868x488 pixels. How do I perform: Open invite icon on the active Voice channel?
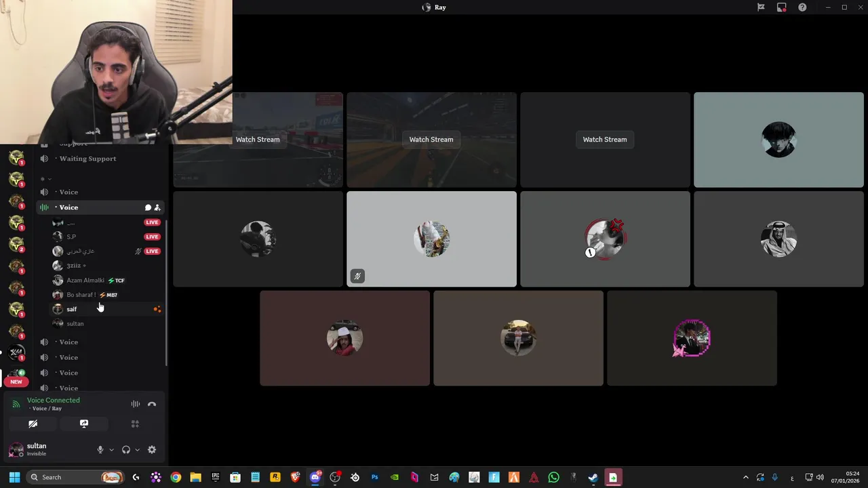[157, 207]
